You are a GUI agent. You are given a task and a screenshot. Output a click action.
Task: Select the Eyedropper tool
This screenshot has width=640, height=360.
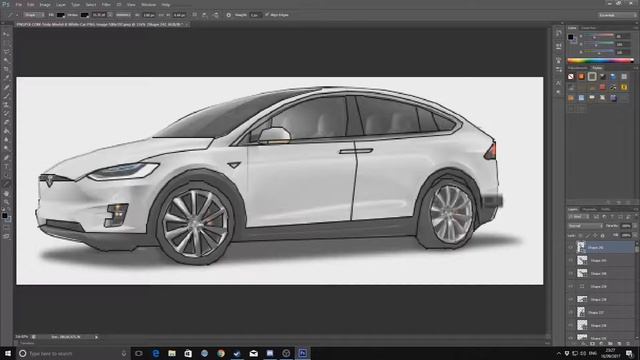pyautogui.click(x=6, y=78)
